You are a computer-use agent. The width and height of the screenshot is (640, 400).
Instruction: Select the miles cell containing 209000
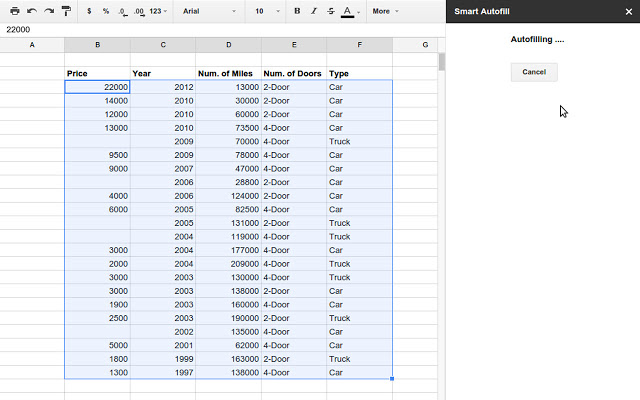[229, 264]
